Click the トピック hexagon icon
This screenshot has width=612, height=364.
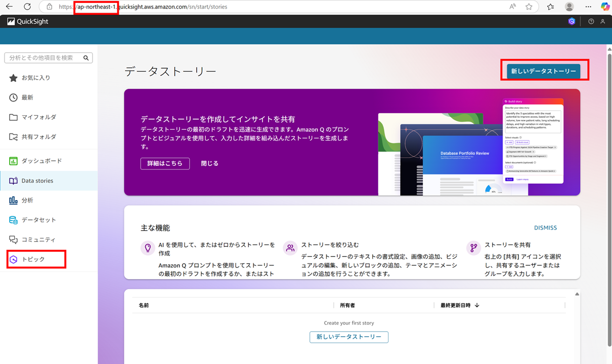click(x=14, y=259)
